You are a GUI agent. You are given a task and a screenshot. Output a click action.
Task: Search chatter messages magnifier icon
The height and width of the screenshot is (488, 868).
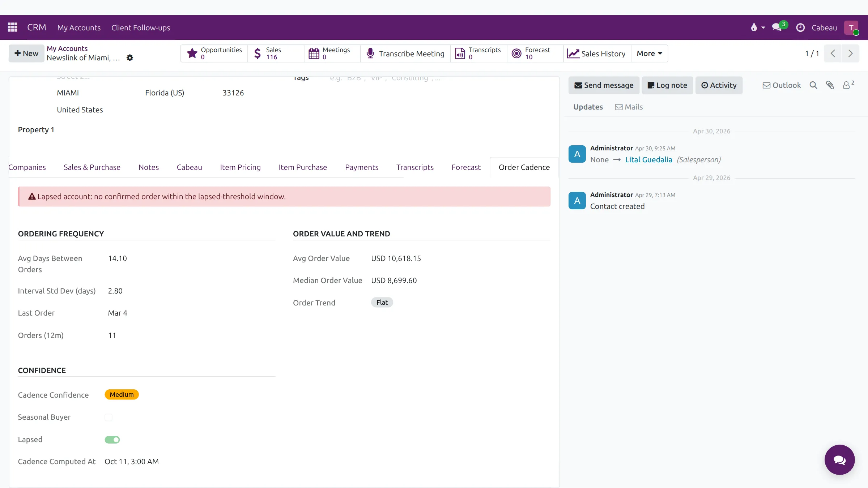point(813,85)
